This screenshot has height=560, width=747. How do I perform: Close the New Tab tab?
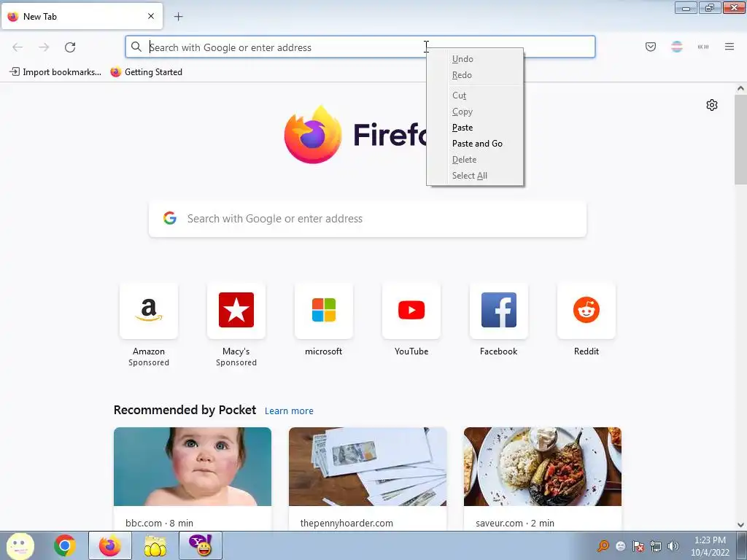[x=151, y=16]
